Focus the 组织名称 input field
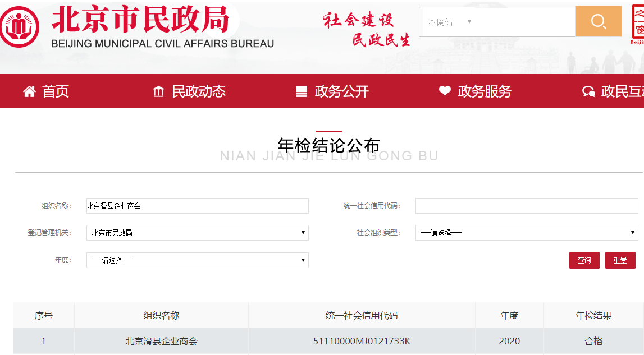Screen dimensions: 644x355 pos(198,206)
